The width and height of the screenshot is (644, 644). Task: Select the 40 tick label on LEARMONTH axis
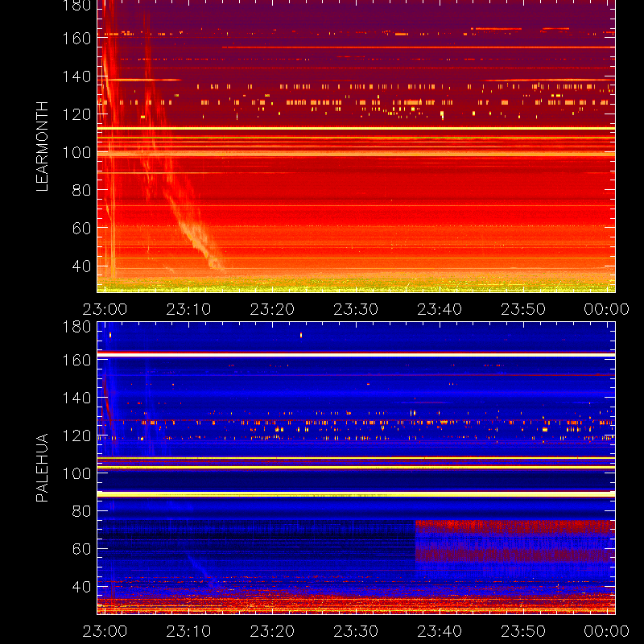[82, 266]
